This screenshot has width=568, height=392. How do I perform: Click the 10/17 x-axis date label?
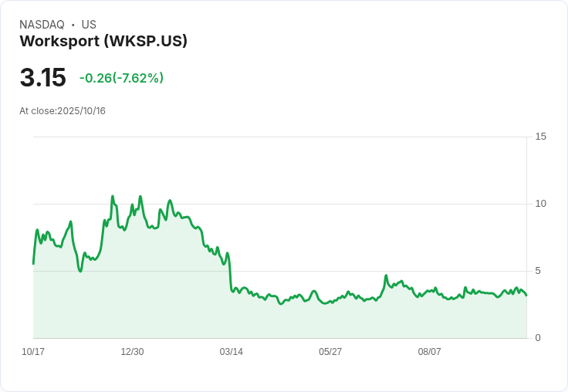point(33,352)
